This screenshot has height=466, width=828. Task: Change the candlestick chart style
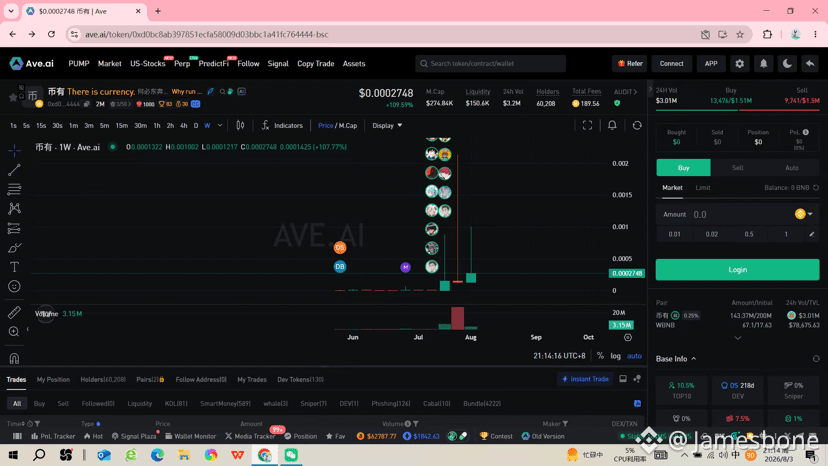240,125
